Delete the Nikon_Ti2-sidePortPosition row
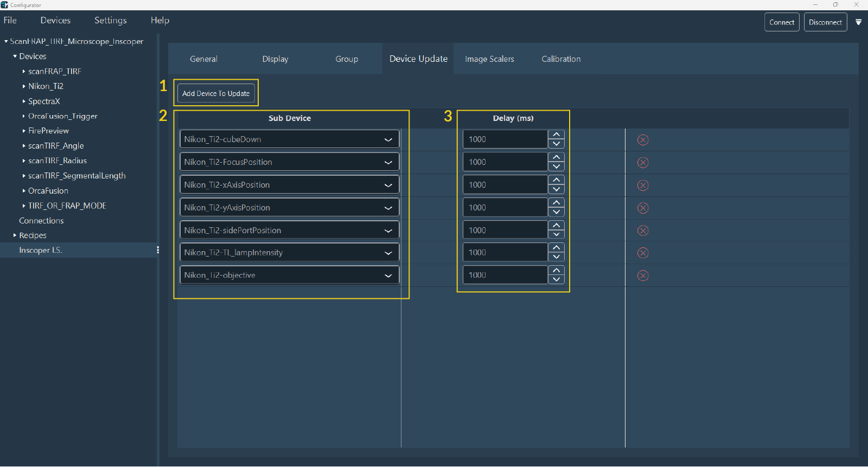This screenshot has width=868, height=467. [643, 231]
